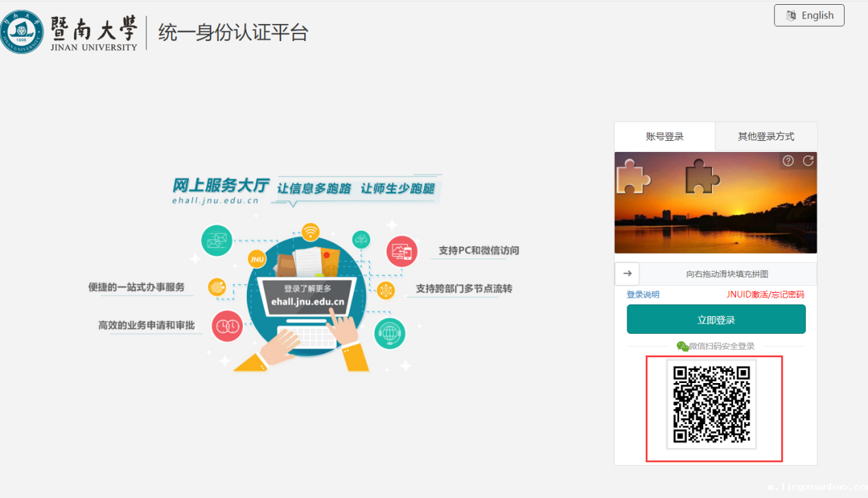Click the 让信息多跑路 让师生少跑腿 slogan
This screenshot has width=868, height=498.
(356, 188)
